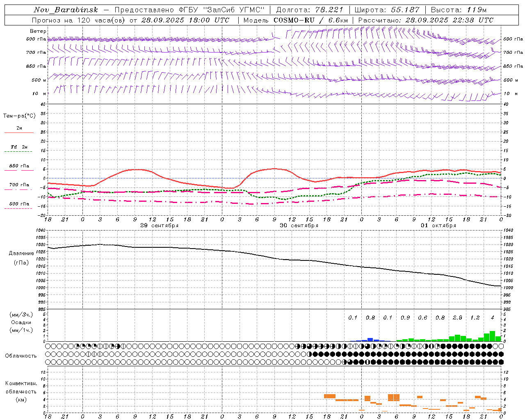
Task: Click the '0.9' precipitation amount value
Action: 405,317
